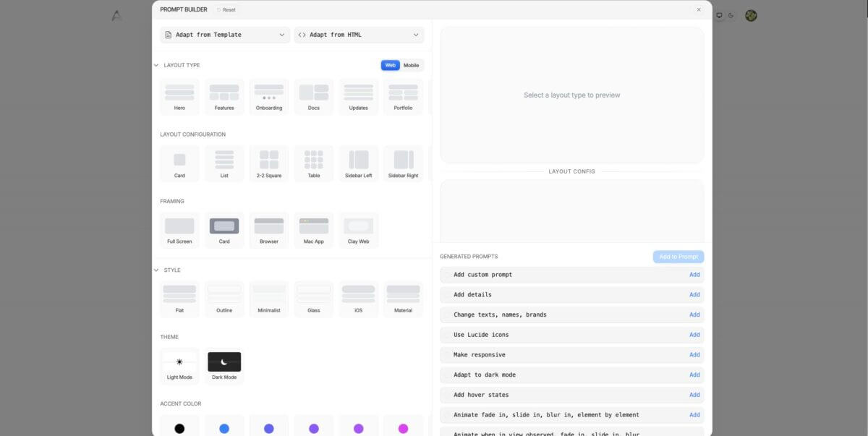Switch layout type to Mobile
Viewport: 868px width, 436px height.
[x=411, y=65]
